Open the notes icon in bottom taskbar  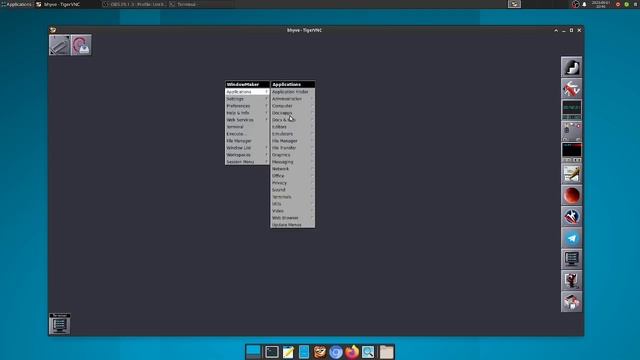click(288, 352)
